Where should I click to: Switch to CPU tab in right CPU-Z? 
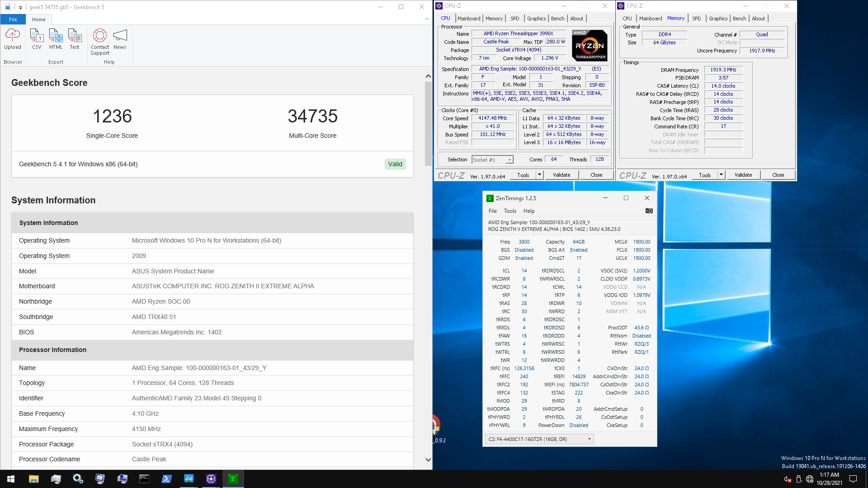pos(627,19)
